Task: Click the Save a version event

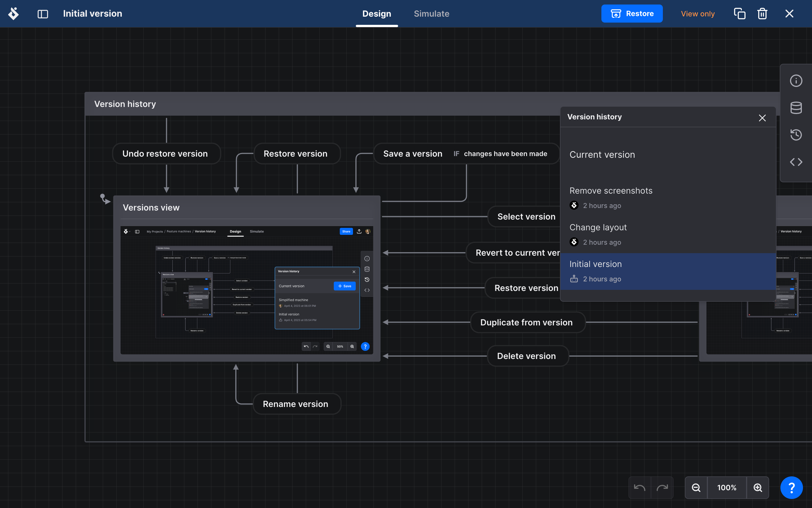Action: point(413,154)
